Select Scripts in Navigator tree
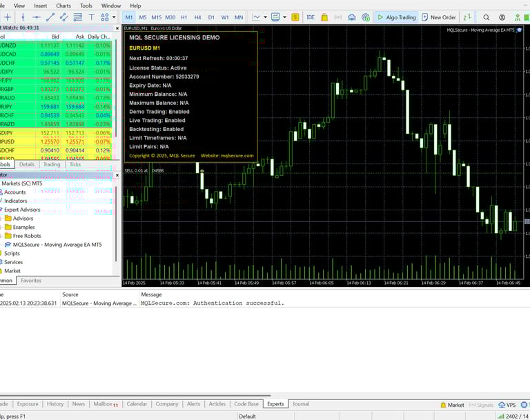Image resolution: width=530 pixels, height=420 pixels. (12, 253)
